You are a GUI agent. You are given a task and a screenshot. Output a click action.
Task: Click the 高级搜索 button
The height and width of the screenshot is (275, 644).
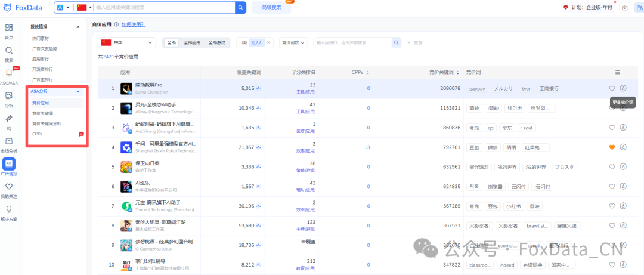271,7
